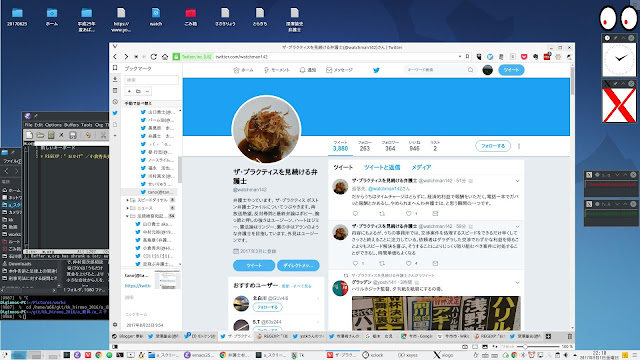This screenshot has width=640, height=360.
Task: Open the Twitter web panel in the sidebar
Action: [115, 113]
